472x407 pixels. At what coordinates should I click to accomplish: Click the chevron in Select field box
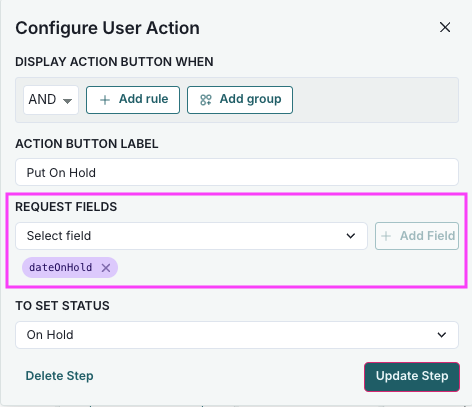point(351,236)
